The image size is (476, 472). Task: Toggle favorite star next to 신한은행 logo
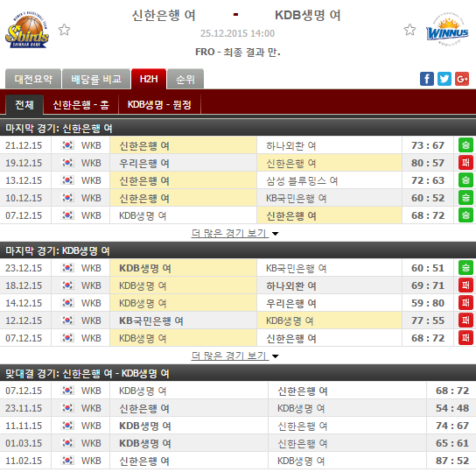coord(64,30)
